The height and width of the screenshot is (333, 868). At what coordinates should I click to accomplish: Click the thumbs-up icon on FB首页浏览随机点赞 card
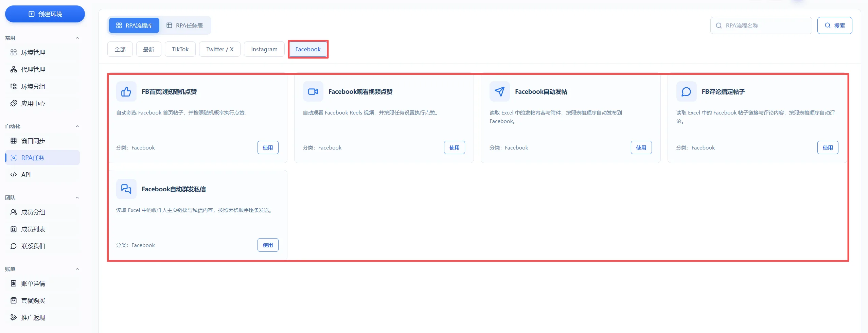(126, 91)
